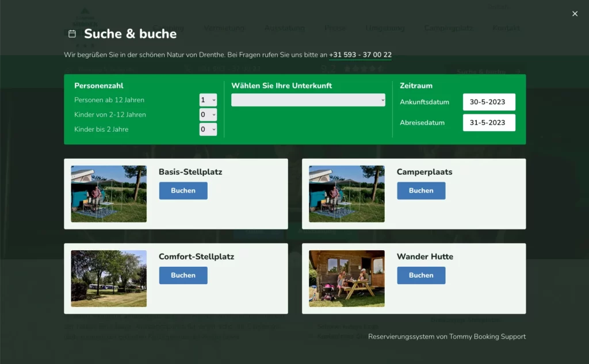The image size is (589, 364).
Task: Close the Suche & buche overlay
Action: pos(575,14)
